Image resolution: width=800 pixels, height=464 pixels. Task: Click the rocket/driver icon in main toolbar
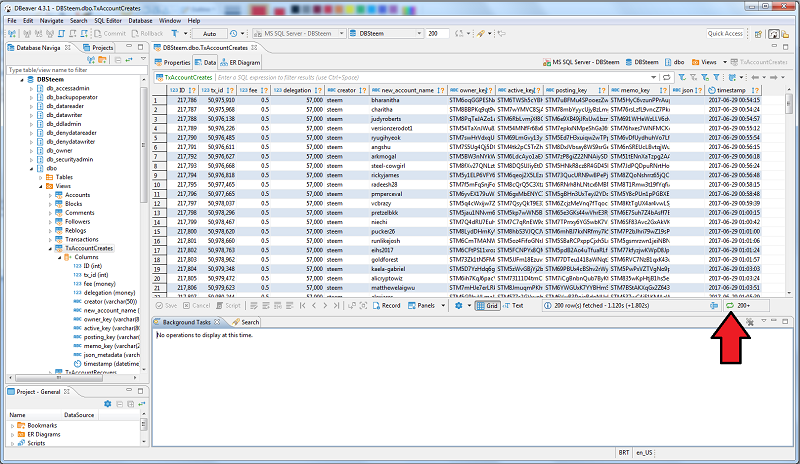click(x=480, y=34)
